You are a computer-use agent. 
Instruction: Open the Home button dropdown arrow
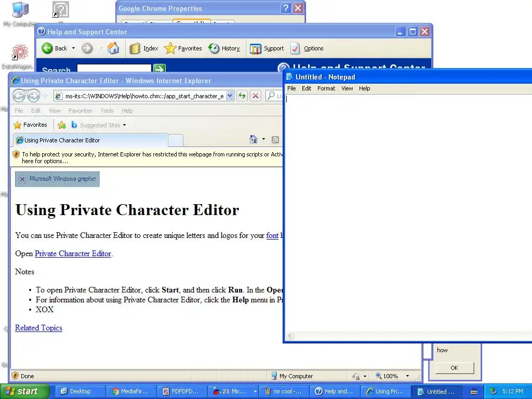[x=263, y=139]
